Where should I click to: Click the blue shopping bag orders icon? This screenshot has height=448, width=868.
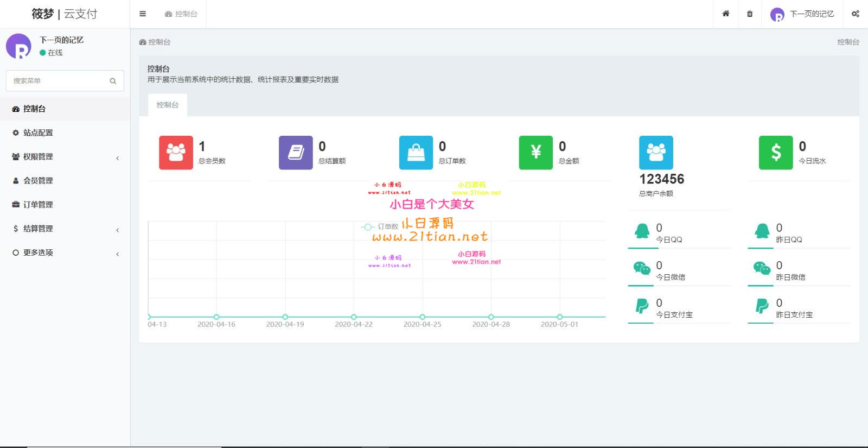pos(416,153)
